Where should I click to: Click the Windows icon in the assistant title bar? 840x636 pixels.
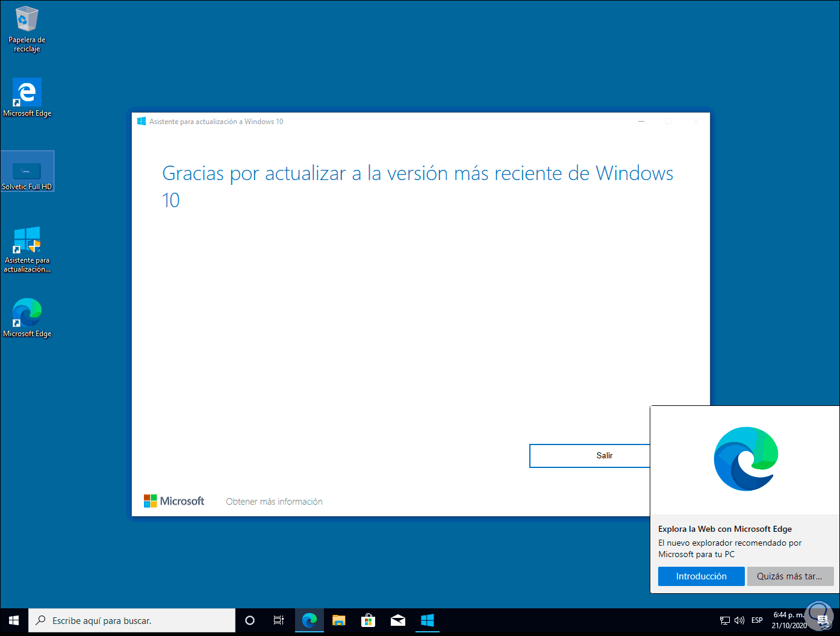pyautogui.click(x=142, y=121)
